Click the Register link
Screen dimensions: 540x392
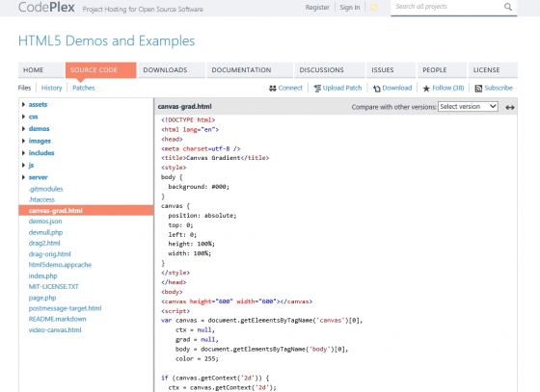click(317, 7)
